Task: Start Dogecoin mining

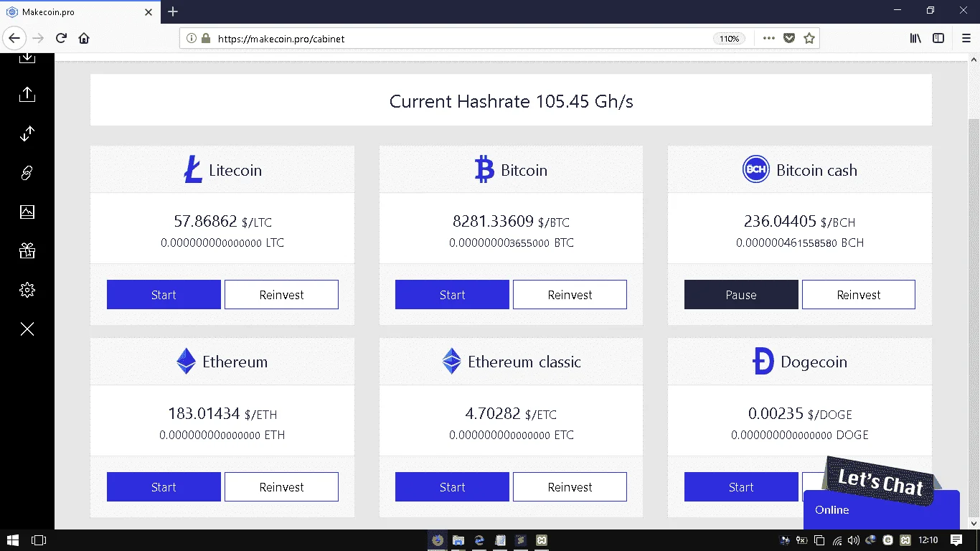Action: point(741,487)
